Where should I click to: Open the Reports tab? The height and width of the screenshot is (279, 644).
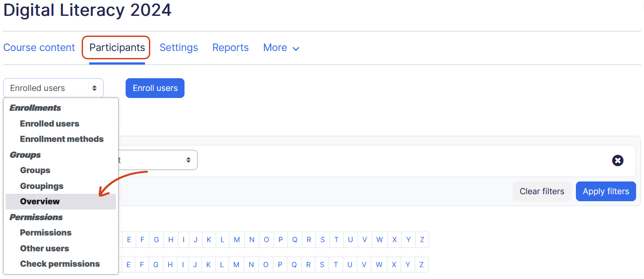click(x=230, y=47)
